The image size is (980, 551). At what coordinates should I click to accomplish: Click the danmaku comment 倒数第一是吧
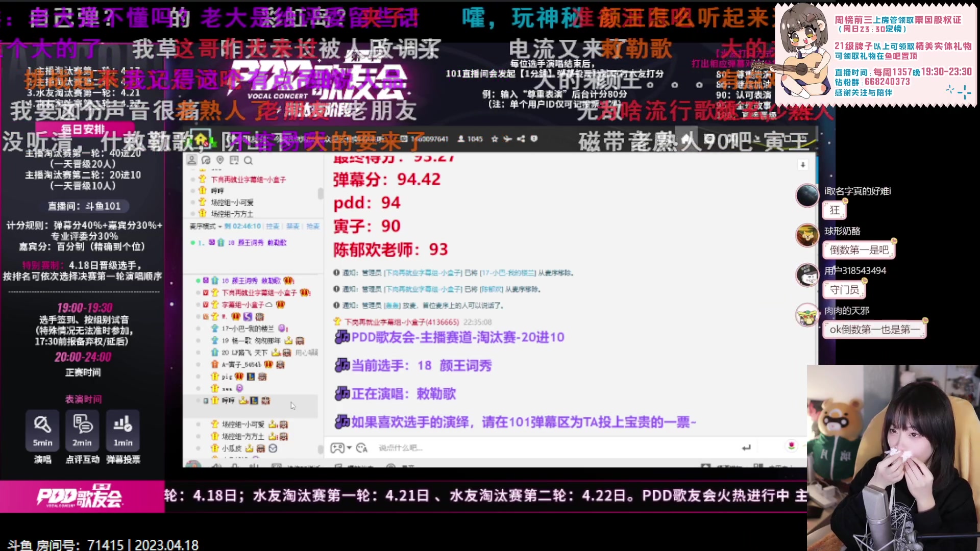(x=860, y=250)
